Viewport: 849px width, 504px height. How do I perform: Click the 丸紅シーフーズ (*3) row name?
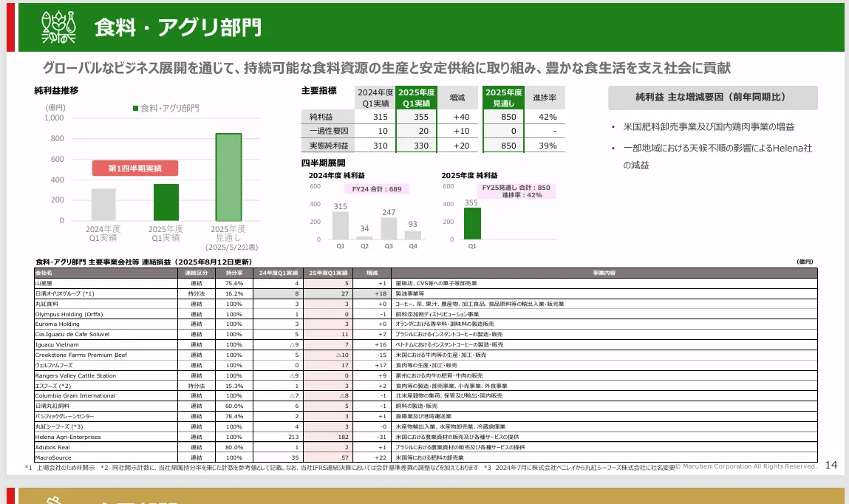tap(59, 426)
